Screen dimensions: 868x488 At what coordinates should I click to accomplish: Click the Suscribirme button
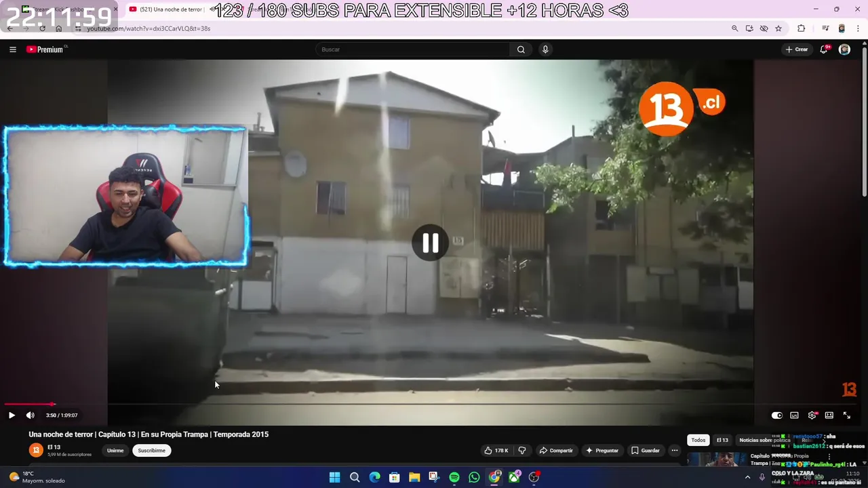(x=151, y=451)
